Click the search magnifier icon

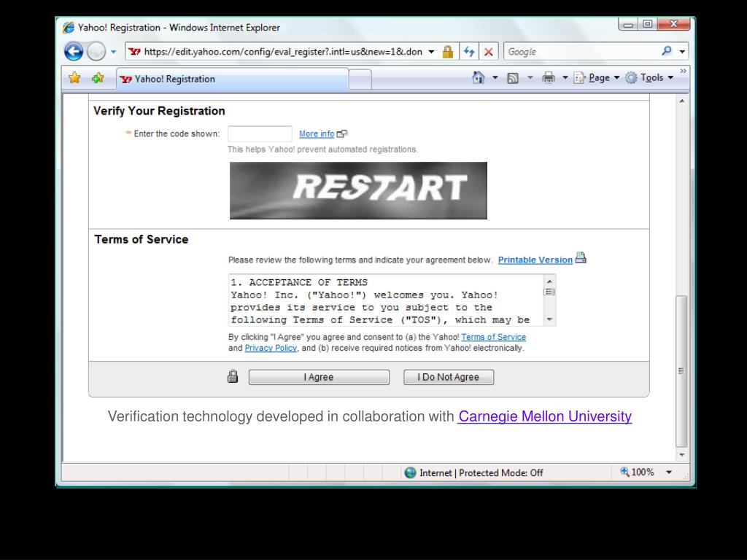(x=667, y=50)
